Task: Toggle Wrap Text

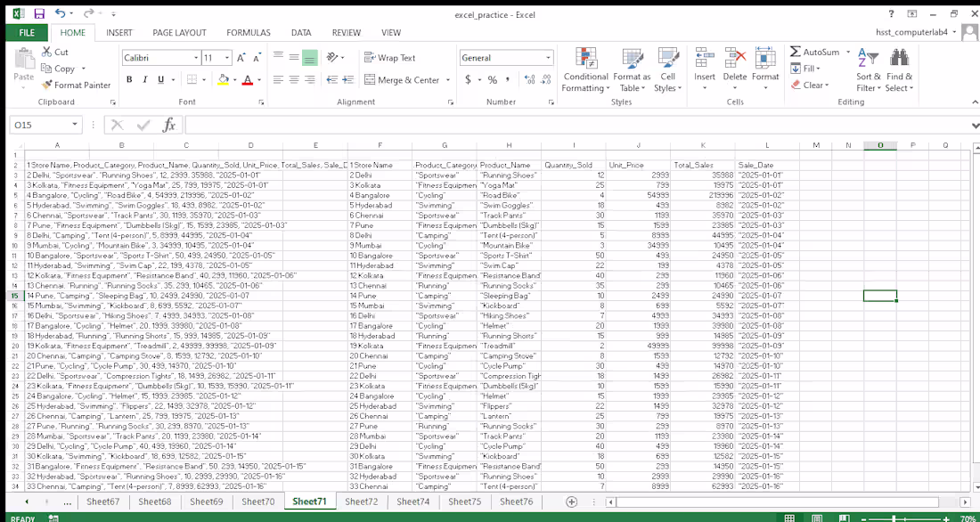Action: [x=390, y=58]
